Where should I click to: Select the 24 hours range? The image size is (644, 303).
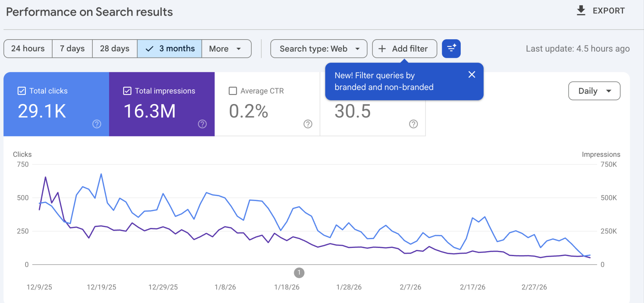click(x=28, y=49)
